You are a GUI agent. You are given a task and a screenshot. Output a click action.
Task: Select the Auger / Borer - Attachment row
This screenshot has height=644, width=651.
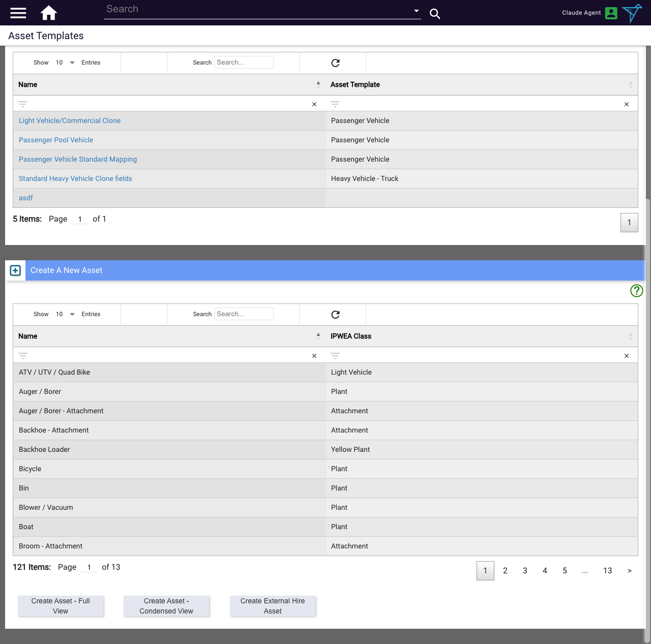coord(325,411)
